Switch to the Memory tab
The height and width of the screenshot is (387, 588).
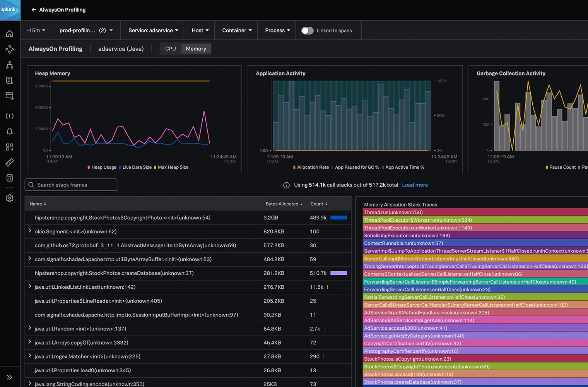click(x=196, y=49)
